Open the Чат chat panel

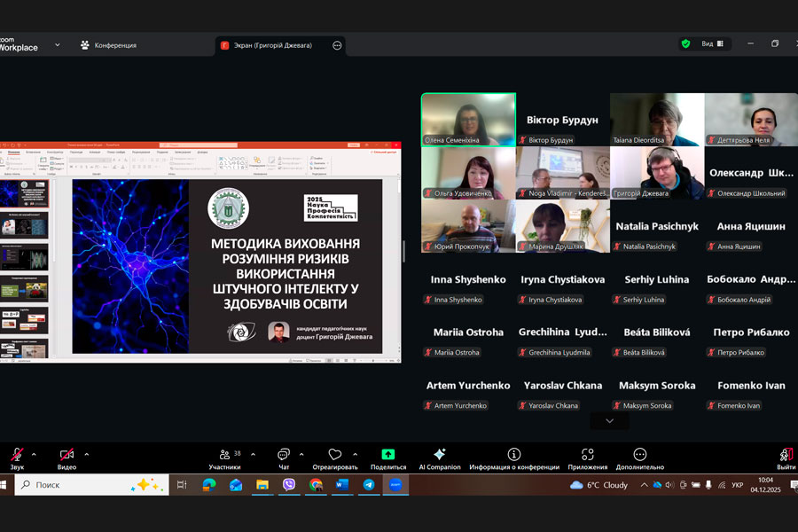284,456
